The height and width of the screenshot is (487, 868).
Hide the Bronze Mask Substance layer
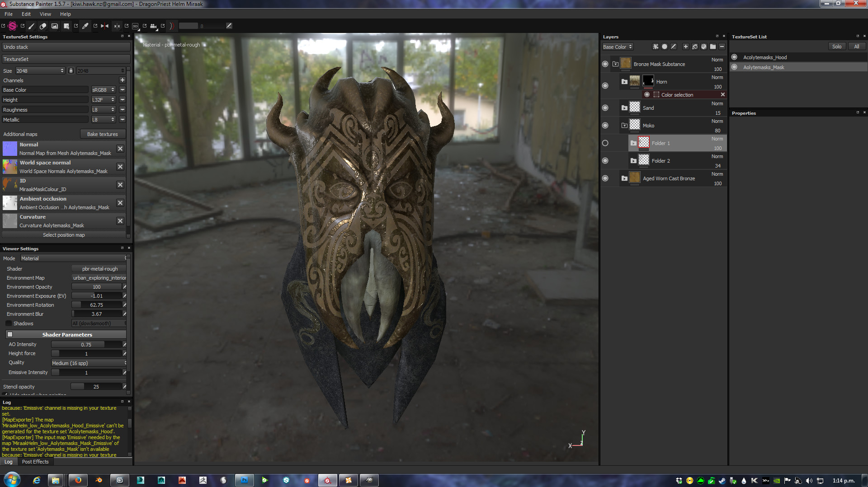tap(605, 64)
